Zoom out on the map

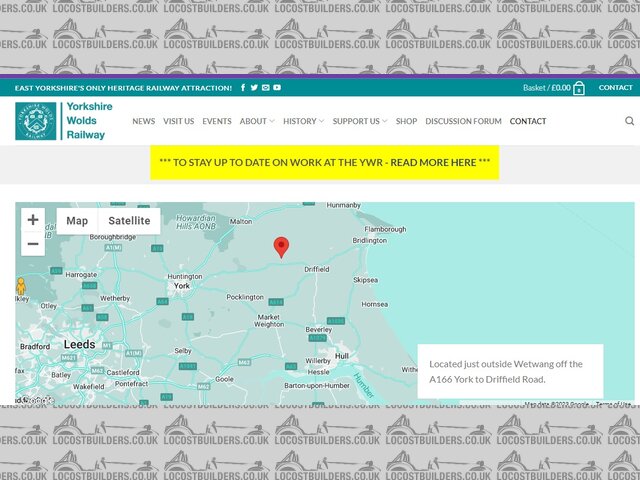click(x=33, y=244)
